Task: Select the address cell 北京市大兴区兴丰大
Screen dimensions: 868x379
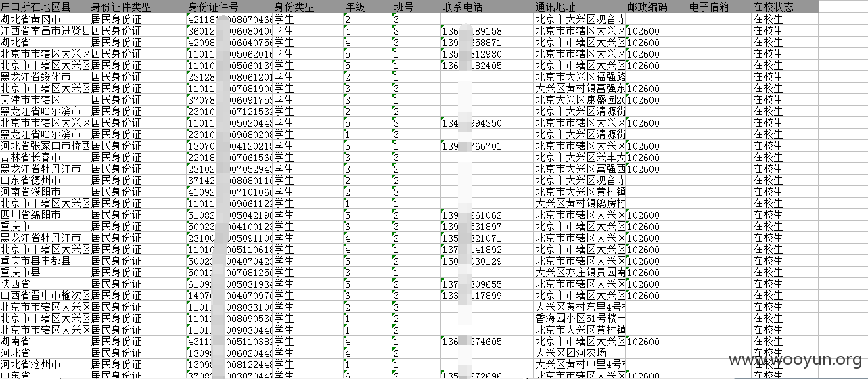Action: coord(579,158)
